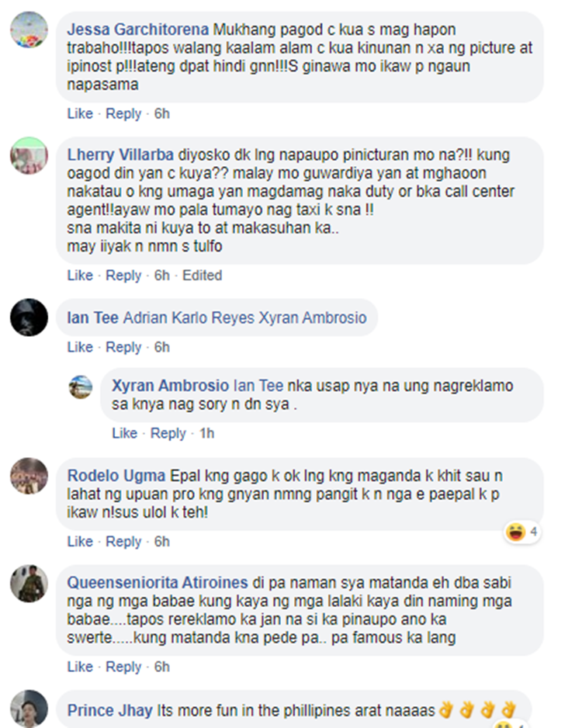Screen dimensions: 582x728
Task: Open Prince Jhay's profile picture
Action: tap(29, 709)
